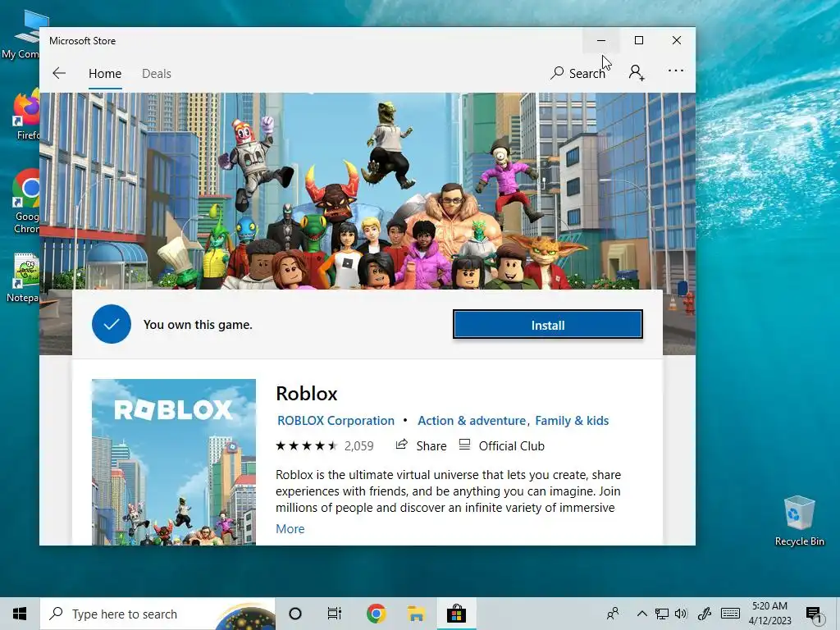This screenshot has height=630, width=840.
Task: Open the Home tab
Action: (x=105, y=73)
